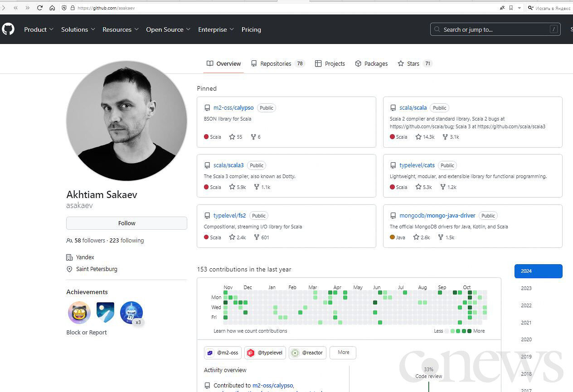
Task: Select the 2023 contribution year
Action: 526,288
